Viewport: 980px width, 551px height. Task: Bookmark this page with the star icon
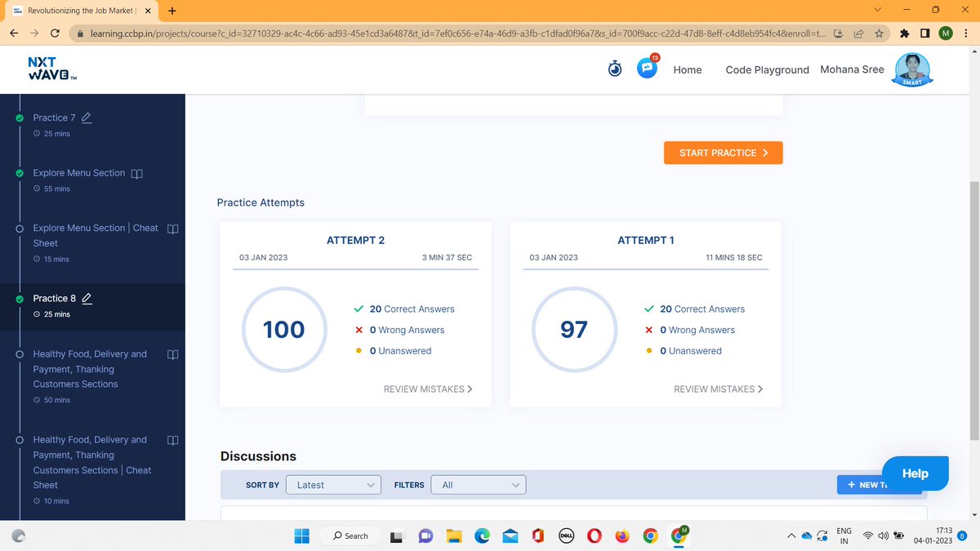879,33
